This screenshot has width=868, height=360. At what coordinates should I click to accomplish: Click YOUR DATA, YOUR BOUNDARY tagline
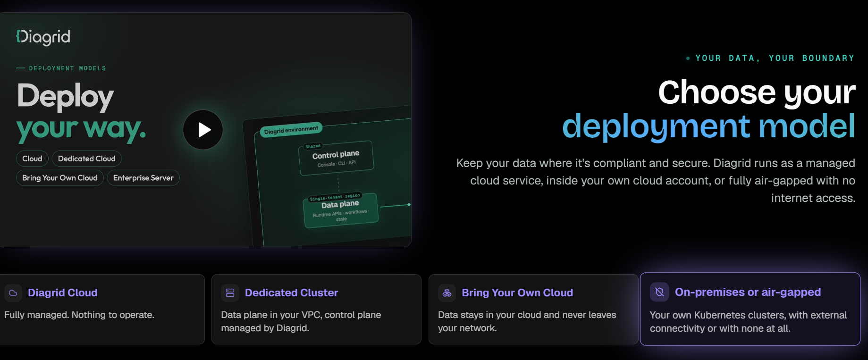point(775,58)
